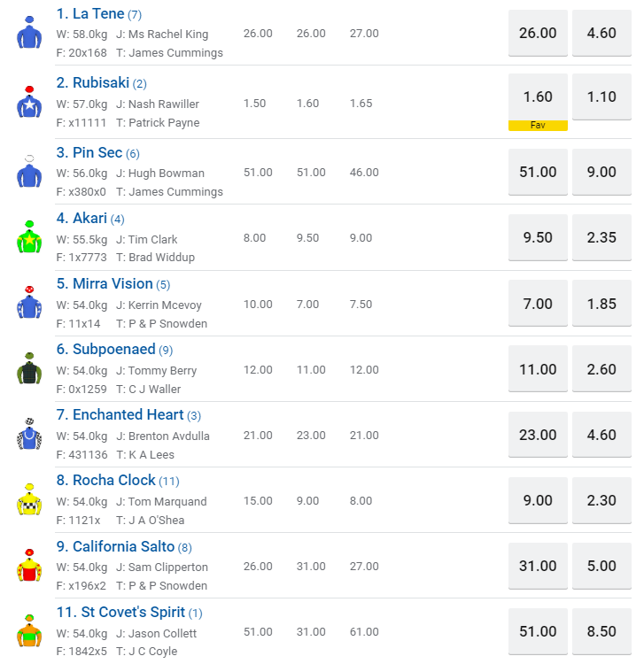644x664 pixels.
Task: Select Akari win odds 9.50
Action: point(538,237)
